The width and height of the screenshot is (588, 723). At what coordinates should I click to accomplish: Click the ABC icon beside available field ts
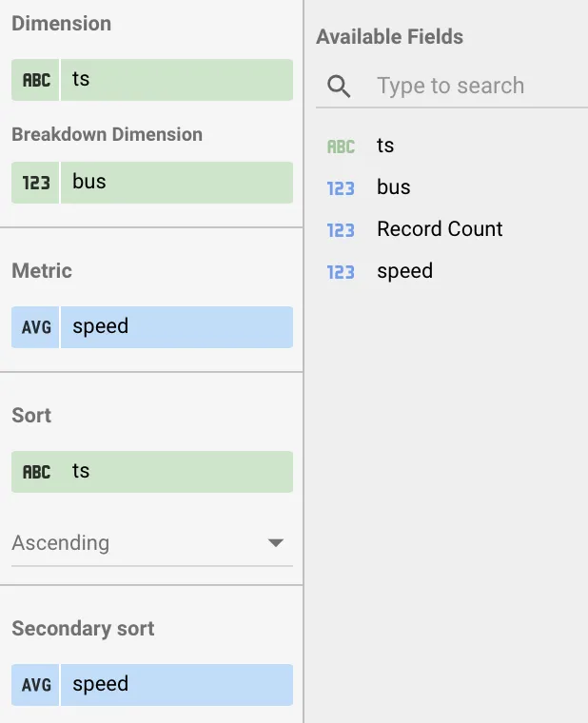(x=341, y=147)
